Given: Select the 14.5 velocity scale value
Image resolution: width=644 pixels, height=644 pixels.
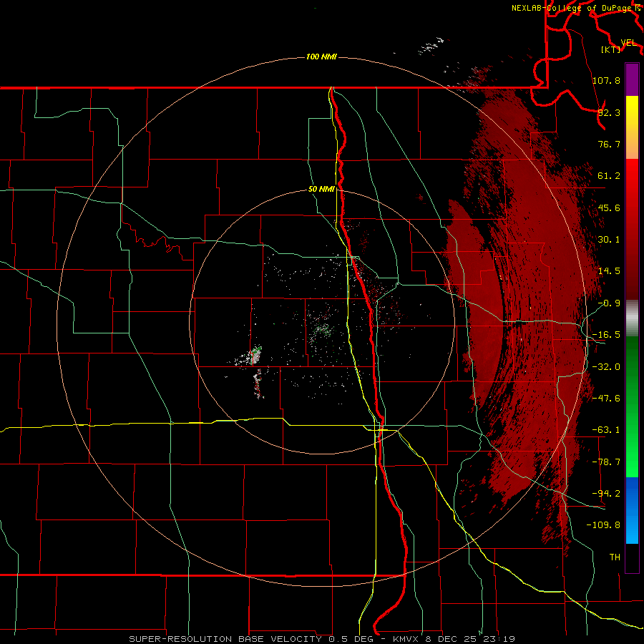Looking at the screenshot, I should click(x=609, y=271).
